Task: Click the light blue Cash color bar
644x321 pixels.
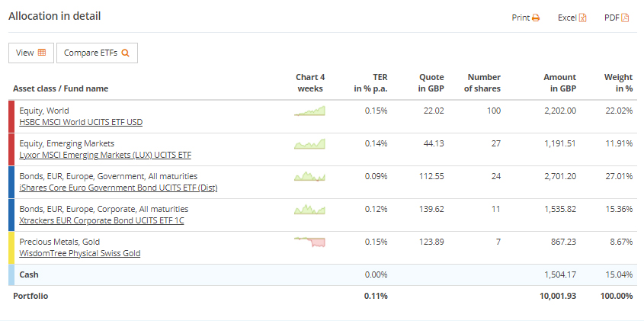Action: [11, 274]
